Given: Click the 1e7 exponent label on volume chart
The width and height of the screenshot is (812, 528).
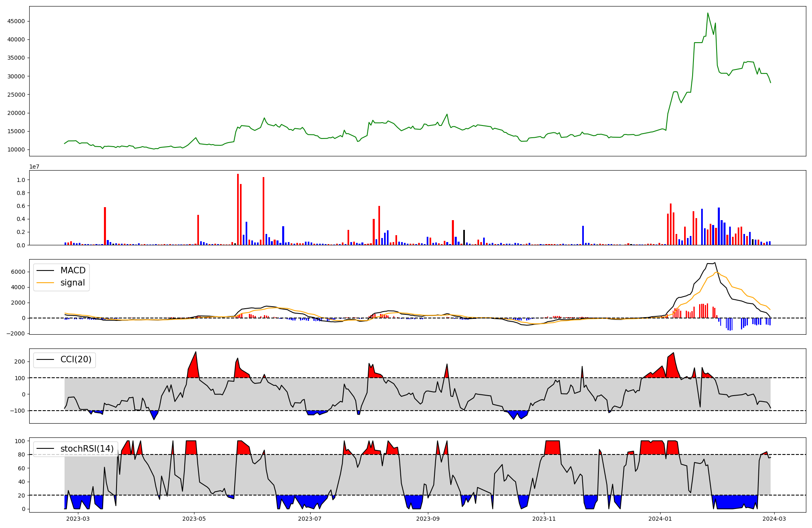Looking at the screenshot, I should pos(34,167).
